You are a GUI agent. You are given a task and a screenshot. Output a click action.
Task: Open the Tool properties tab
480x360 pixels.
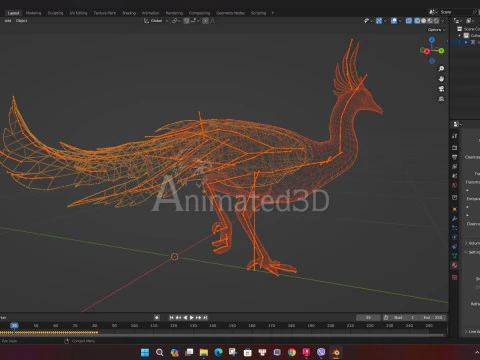(454, 136)
